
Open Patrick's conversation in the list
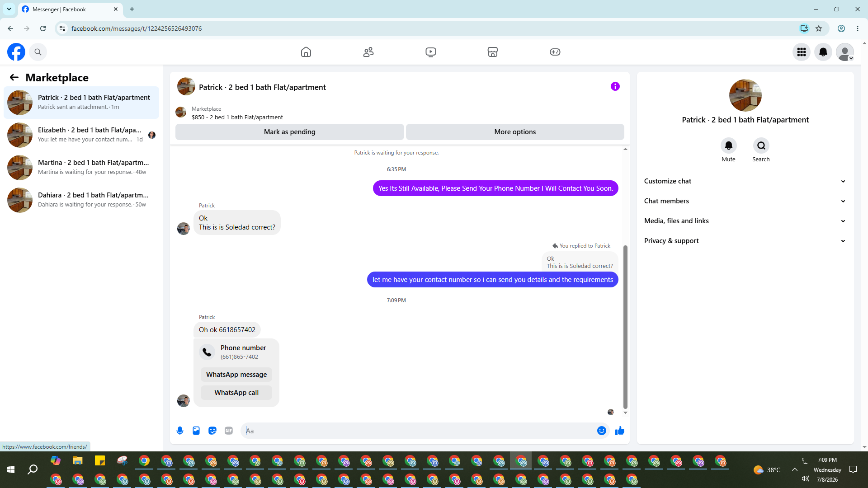[x=81, y=103]
